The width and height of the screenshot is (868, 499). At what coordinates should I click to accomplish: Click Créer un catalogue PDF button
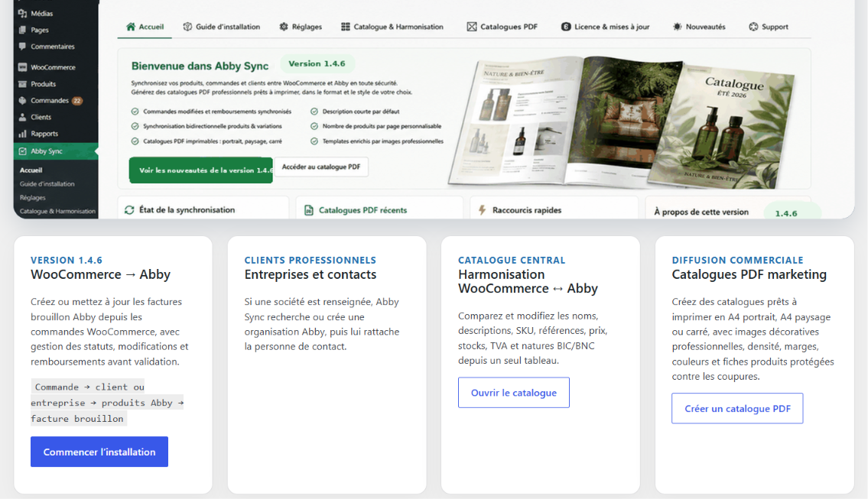[x=737, y=409]
